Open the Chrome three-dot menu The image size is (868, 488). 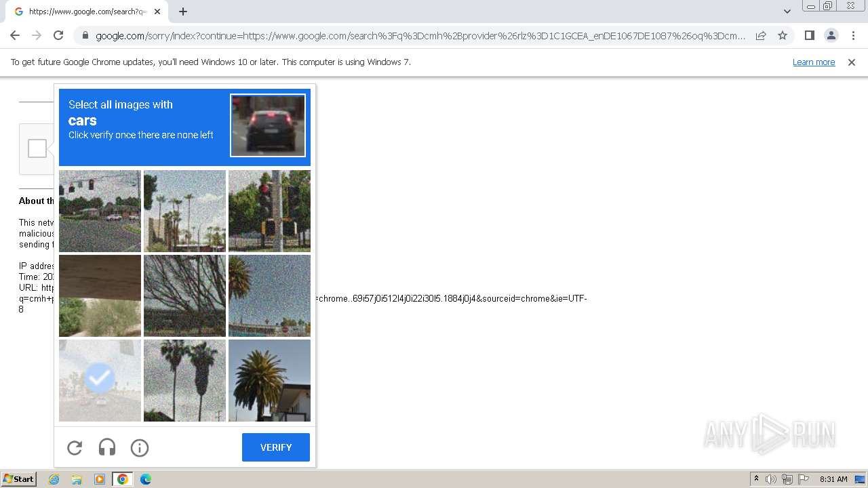pos(853,35)
